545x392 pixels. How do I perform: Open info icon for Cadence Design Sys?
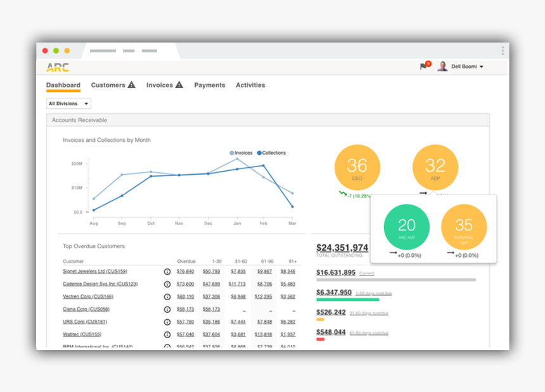pyautogui.click(x=167, y=284)
